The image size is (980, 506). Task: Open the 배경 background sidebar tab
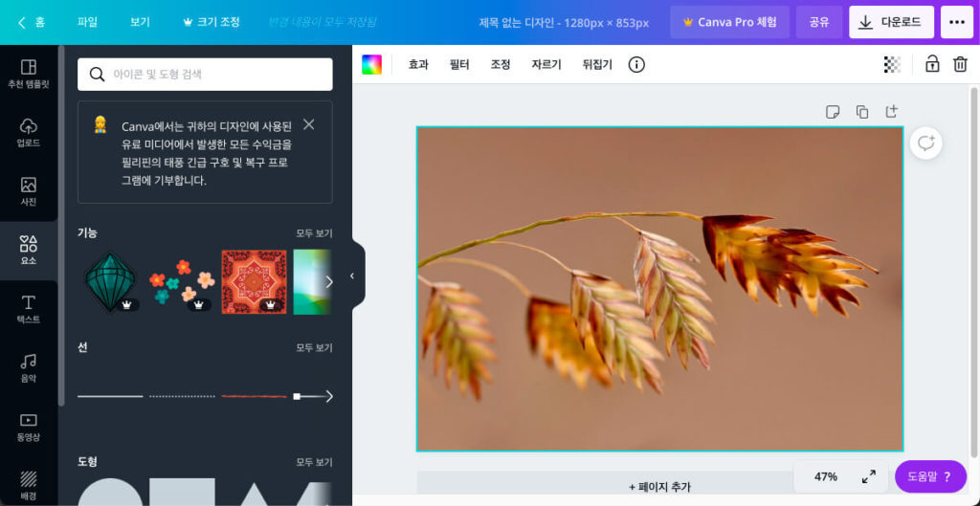[29, 485]
